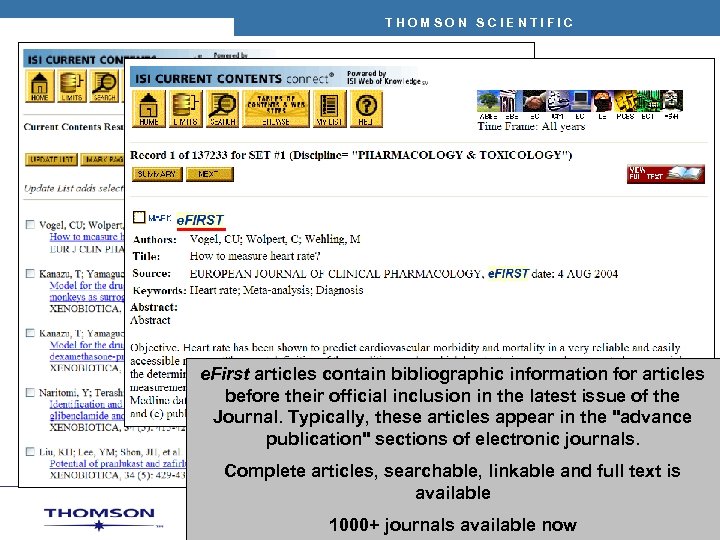Select the handshake edition thumbnail
720x540 pixels.
click(534, 101)
